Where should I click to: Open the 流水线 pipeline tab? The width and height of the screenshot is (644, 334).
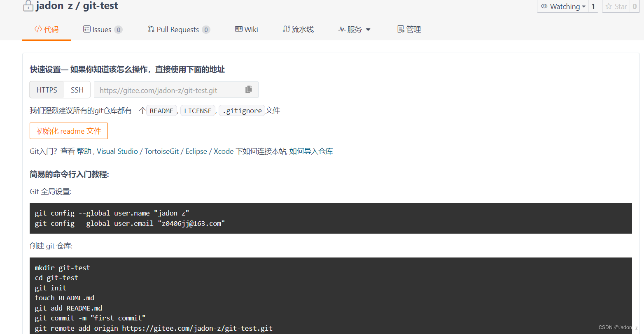[x=298, y=29]
